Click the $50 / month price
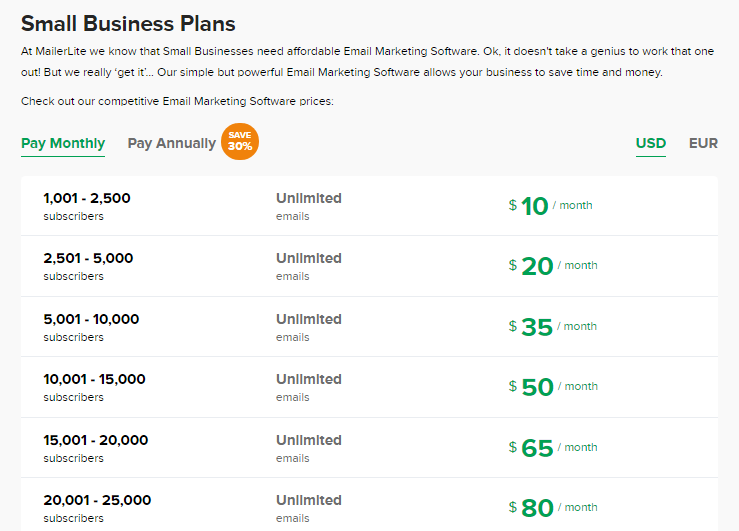This screenshot has height=531, width=739. pos(553,387)
